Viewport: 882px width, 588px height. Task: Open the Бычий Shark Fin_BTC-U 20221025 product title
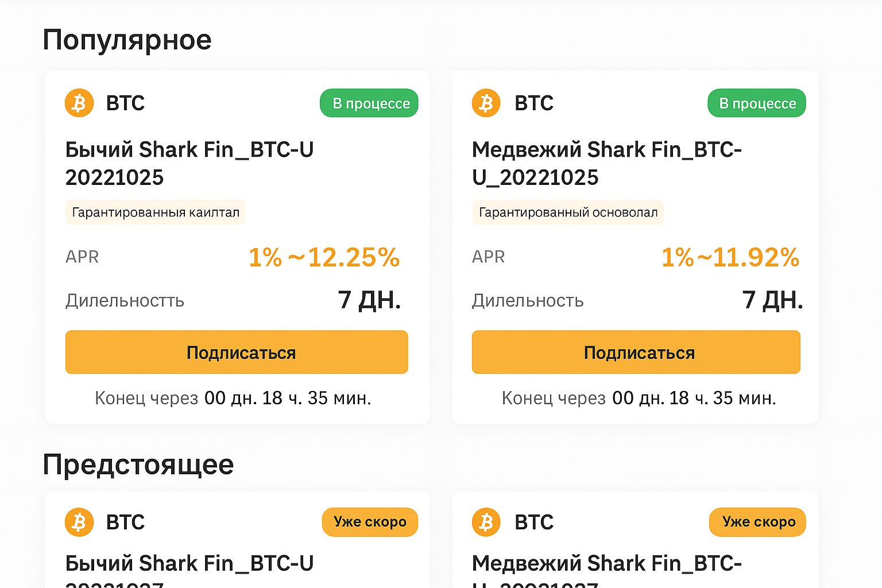189,164
